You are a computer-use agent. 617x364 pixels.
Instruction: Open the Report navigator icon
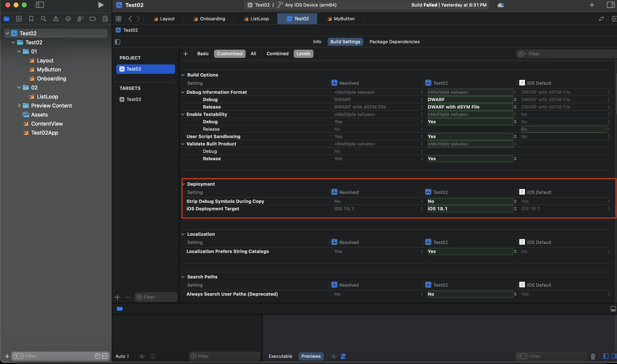tap(105, 19)
